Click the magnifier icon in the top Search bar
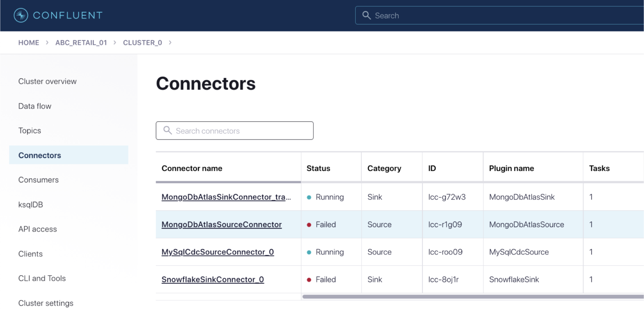This screenshot has height=313, width=644. pyautogui.click(x=366, y=15)
